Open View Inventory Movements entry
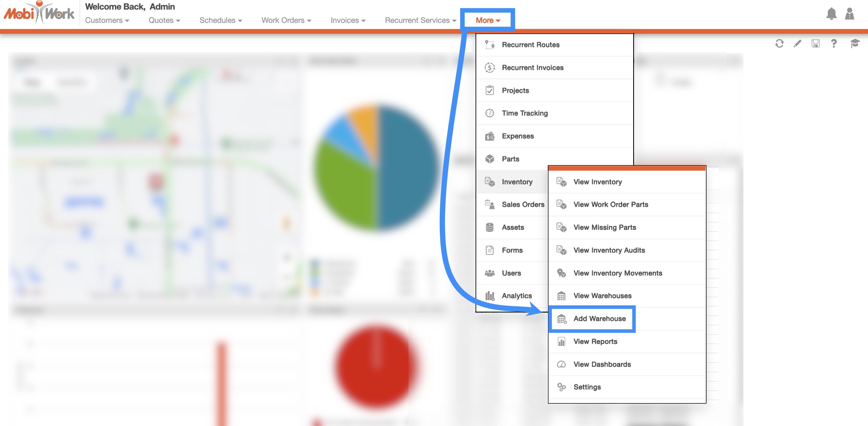Image resolution: width=868 pixels, height=426 pixels. pyautogui.click(x=617, y=273)
